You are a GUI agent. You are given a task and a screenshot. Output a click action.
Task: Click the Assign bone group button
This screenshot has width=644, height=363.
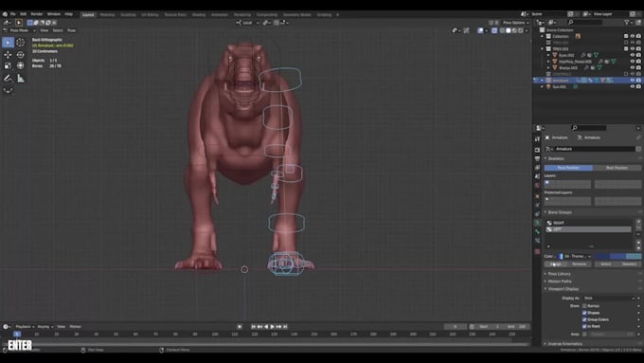click(x=556, y=263)
